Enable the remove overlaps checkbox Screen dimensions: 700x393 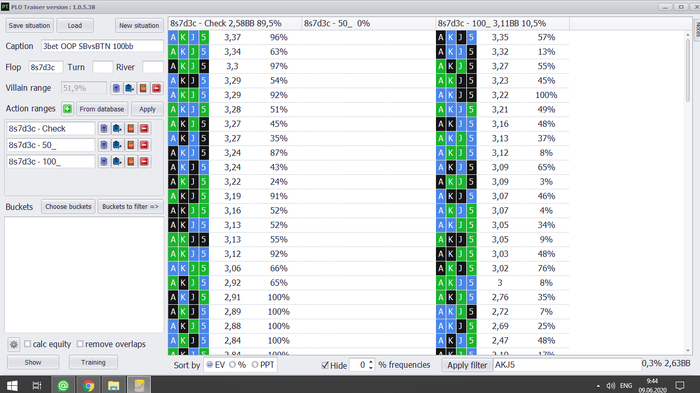click(80, 344)
